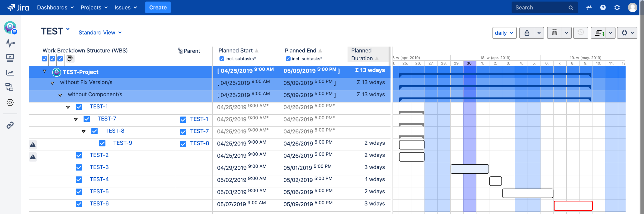Collapse the TEST-Project row
Screen dimensions: 644x214
click(44, 71)
